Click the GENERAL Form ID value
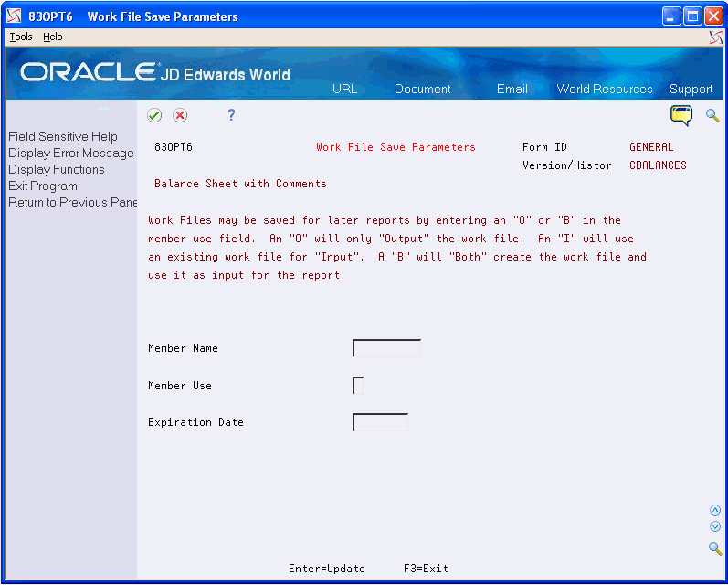The image size is (728, 585). click(651, 147)
